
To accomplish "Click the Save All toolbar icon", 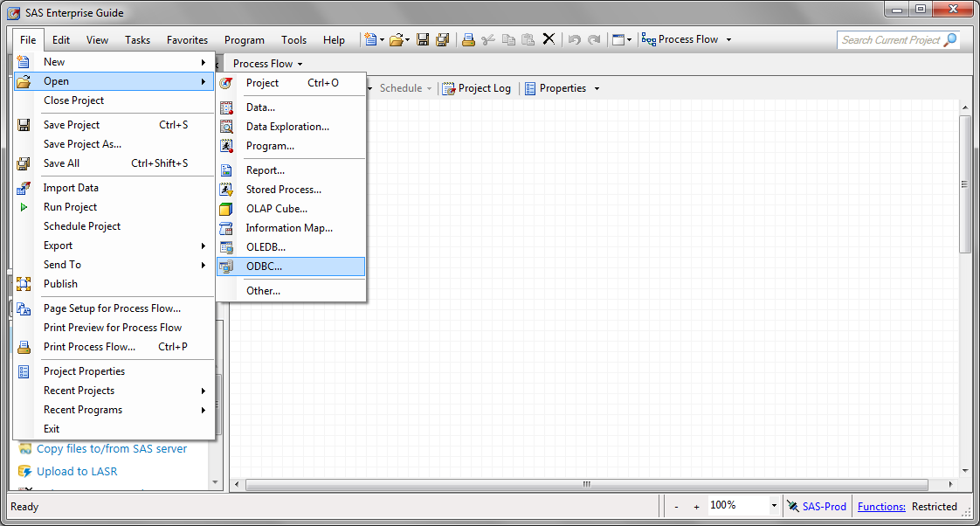I will [x=442, y=39].
